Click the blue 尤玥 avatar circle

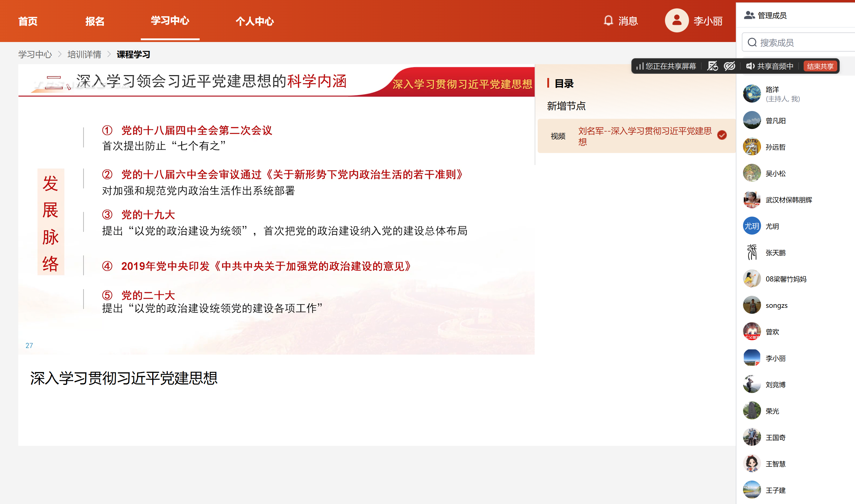click(752, 226)
